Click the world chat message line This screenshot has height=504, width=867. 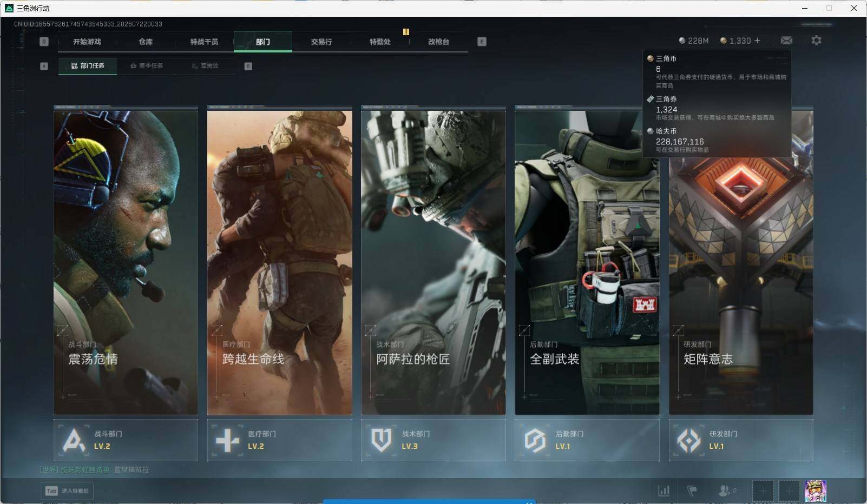[94, 469]
